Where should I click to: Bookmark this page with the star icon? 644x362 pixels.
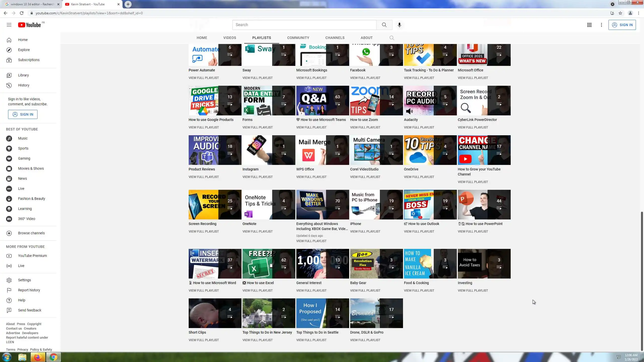click(x=620, y=13)
